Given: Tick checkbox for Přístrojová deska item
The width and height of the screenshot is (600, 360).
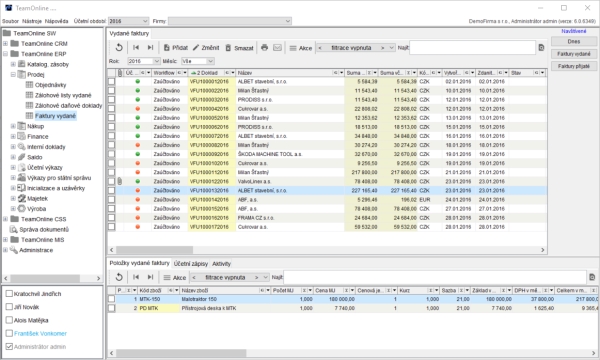Looking at the screenshot, I should tap(111, 308).
